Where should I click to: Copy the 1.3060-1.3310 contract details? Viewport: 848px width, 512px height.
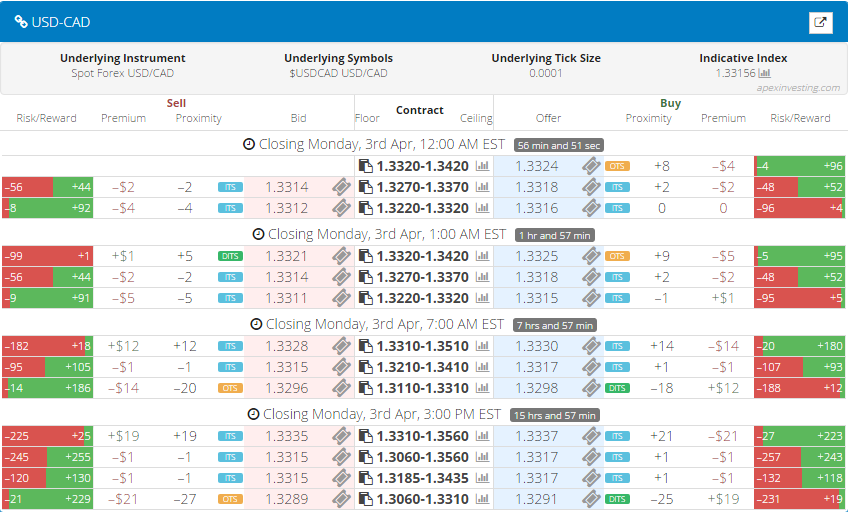point(366,499)
